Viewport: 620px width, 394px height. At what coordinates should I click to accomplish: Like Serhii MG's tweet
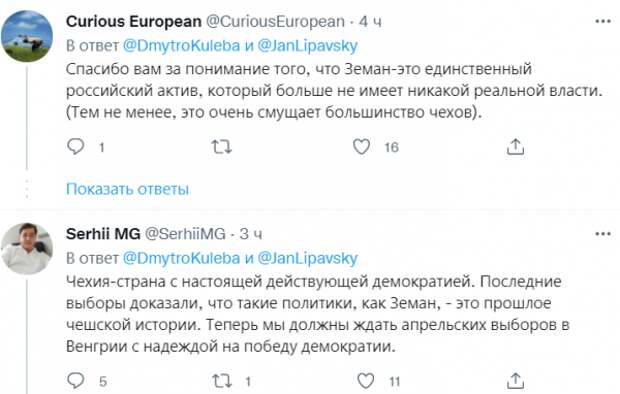365,381
